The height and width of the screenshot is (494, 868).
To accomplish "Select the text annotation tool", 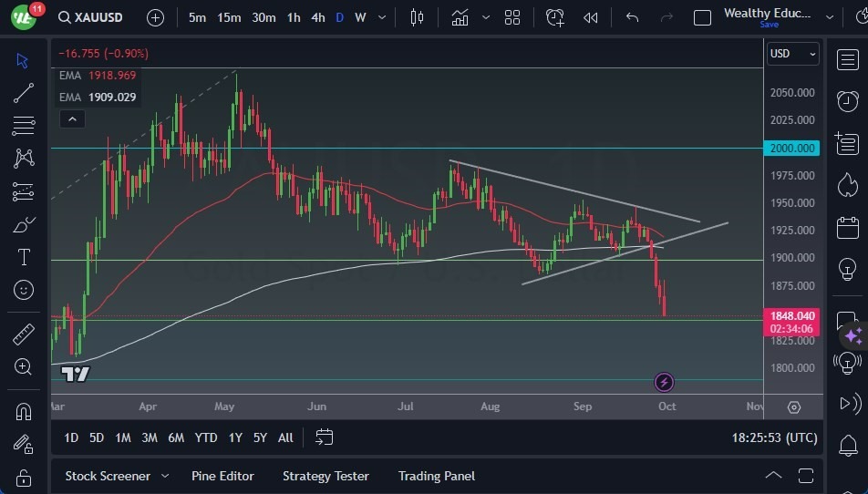I will point(24,257).
